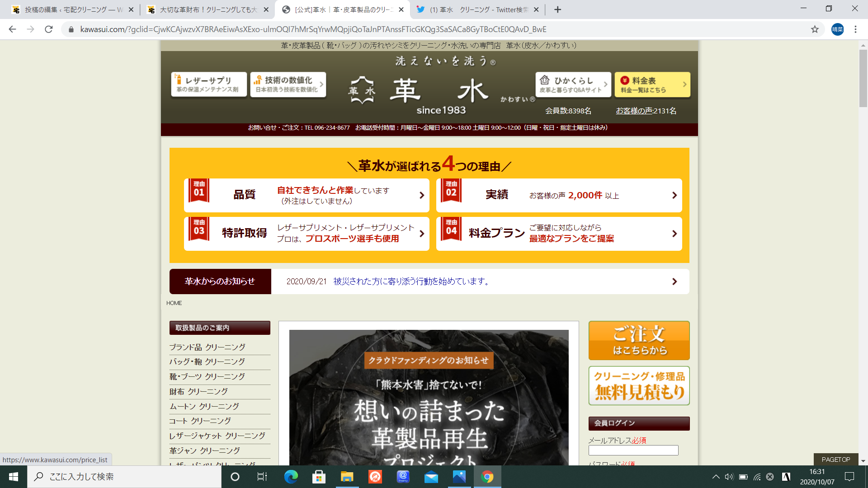The height and width of the screenshot is (488, 868).
Task: Open File Explorer from the taskbar
Action: 347,477
